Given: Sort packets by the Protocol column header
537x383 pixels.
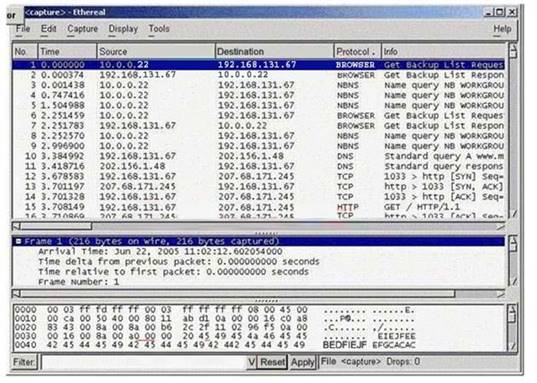Looking at the screenshot, I should [x=358, y=51].
